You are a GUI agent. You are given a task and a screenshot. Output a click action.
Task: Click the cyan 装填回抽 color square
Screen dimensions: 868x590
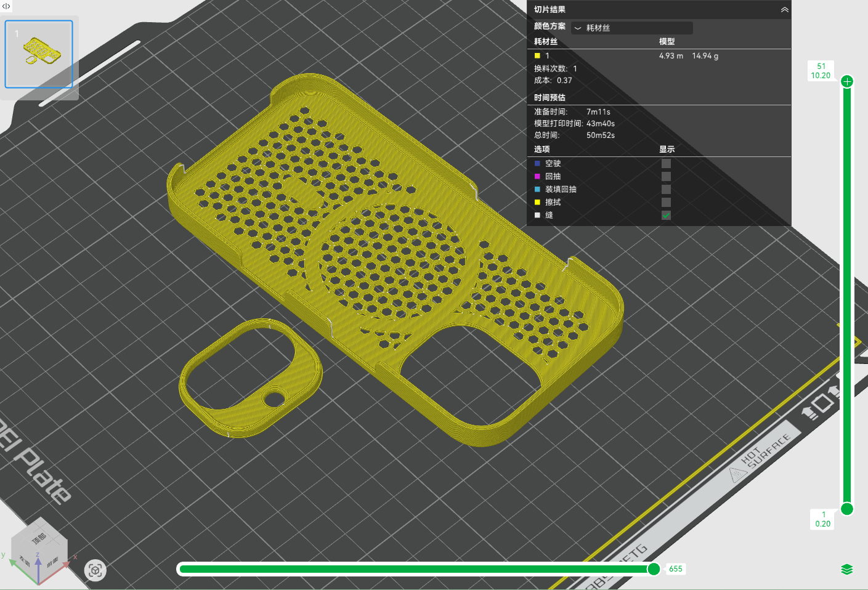537,190
